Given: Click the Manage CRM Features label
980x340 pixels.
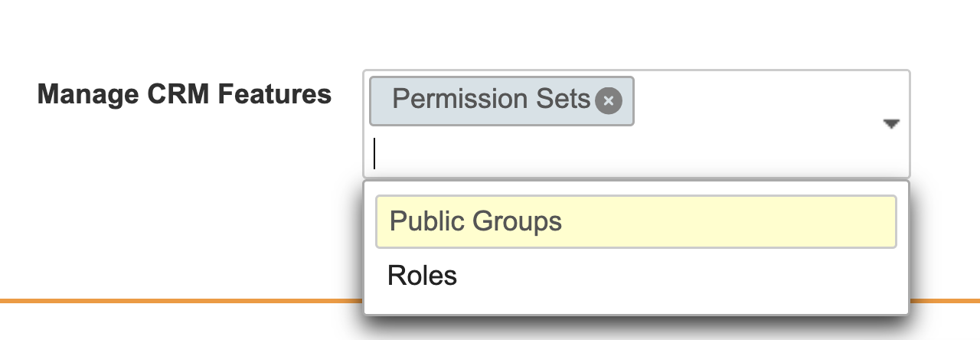Looking at the screenshot, I should pyautogui.click(x=185, y=94).
